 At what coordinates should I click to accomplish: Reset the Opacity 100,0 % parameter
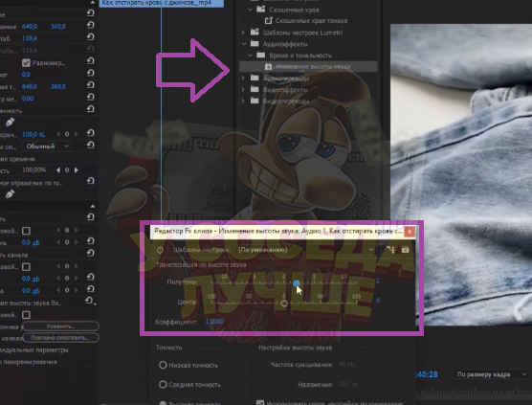90,133
